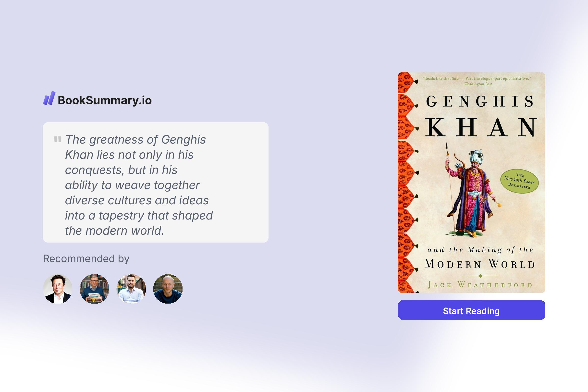
Task: Click the quotation mark icon
Action: (57, 139)
